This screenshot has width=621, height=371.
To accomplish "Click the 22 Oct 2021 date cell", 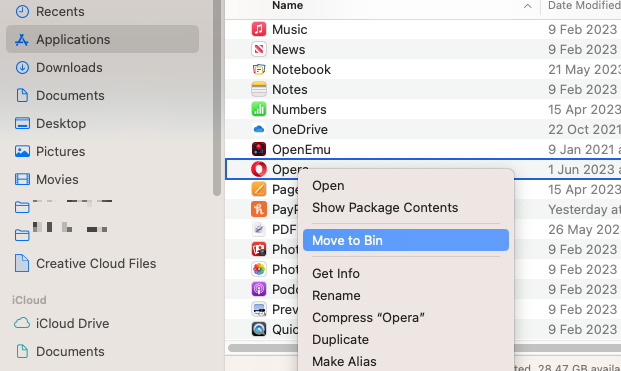I will [584, 129].
